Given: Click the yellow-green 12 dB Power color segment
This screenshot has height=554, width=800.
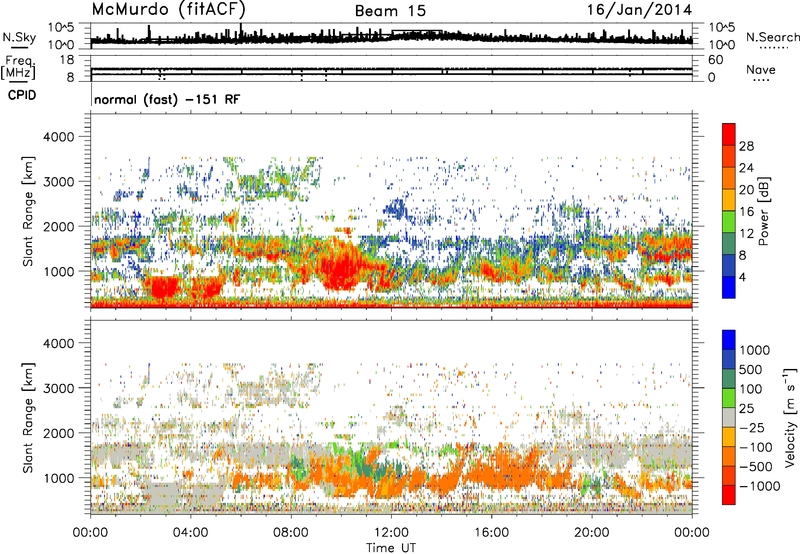Looking at the screenshot, I should pos(729,222).
